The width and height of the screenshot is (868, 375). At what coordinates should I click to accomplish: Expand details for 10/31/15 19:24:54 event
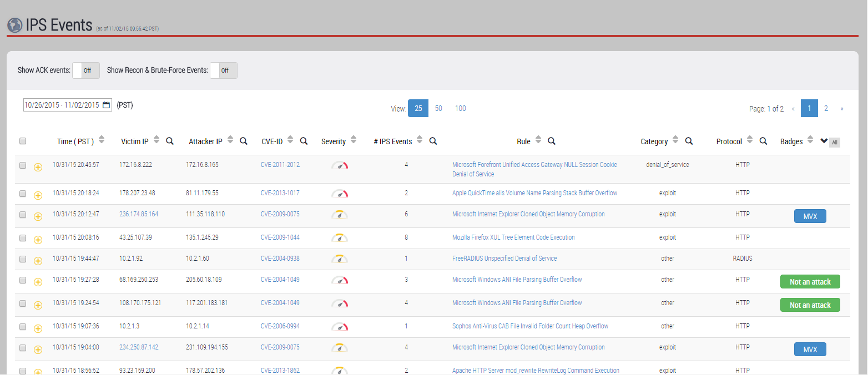38,305
